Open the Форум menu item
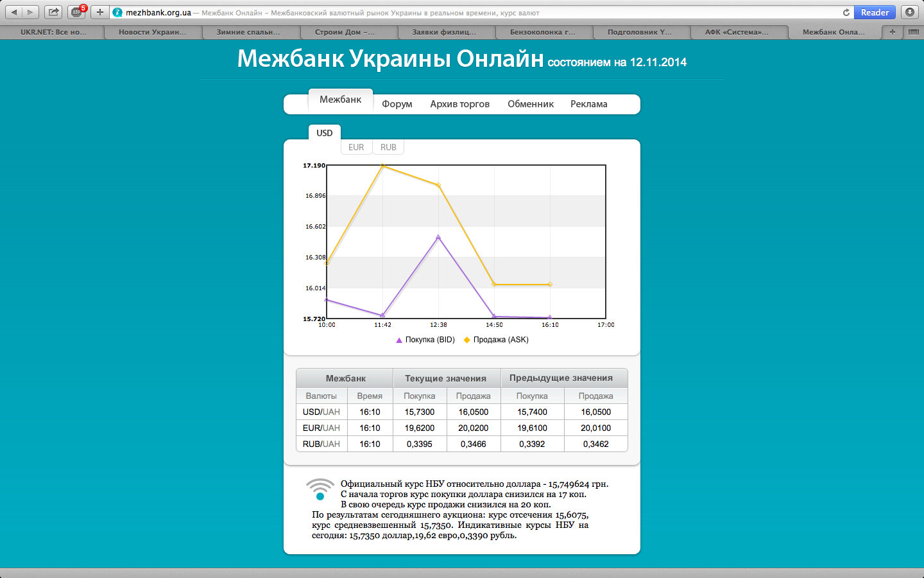 coord(397,104)
